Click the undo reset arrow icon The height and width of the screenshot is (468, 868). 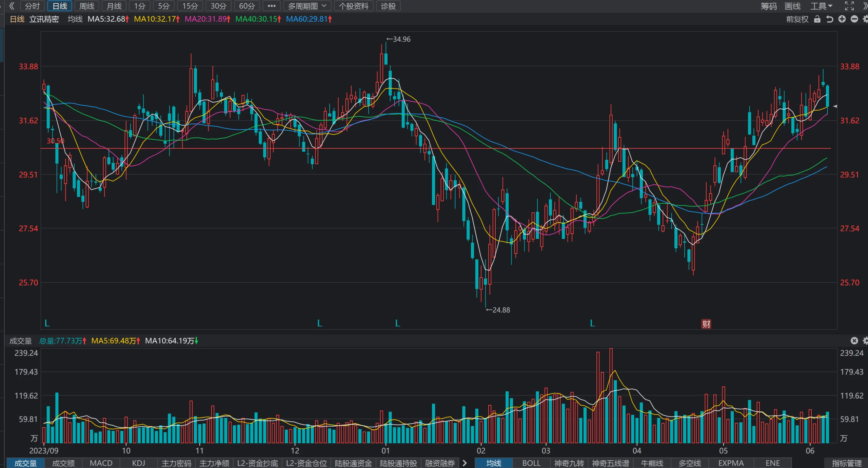pos(830,19)
